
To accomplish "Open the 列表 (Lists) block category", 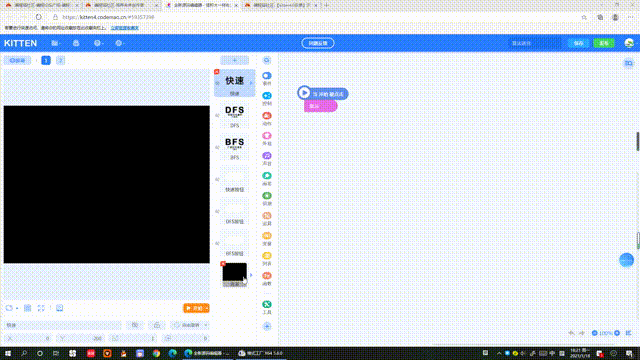I will tap(267, 258).
